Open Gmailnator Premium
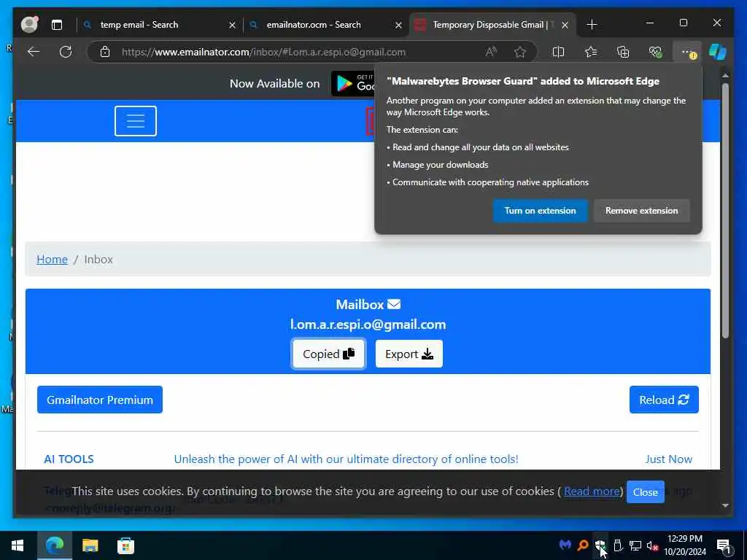The width and height of the screenshot is (747, 560). [99, 400]
